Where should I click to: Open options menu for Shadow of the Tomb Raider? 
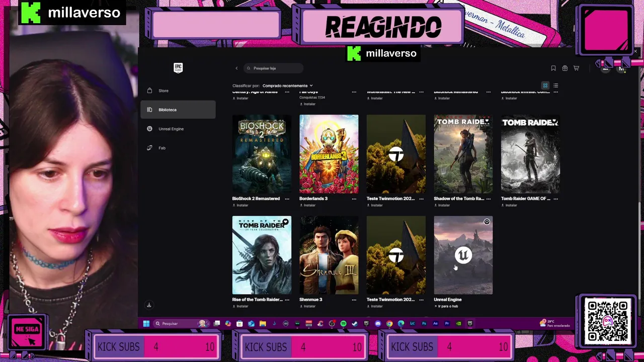[x=489, y=199]
